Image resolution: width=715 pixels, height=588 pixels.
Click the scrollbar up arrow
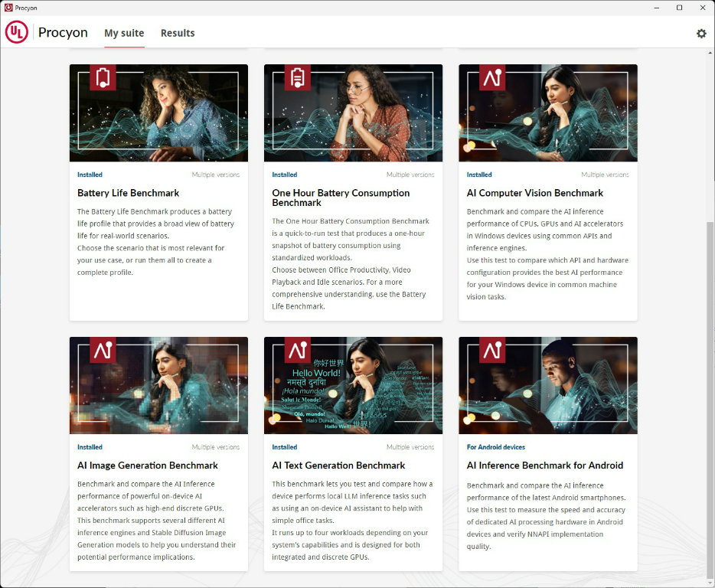coord(710,53)
